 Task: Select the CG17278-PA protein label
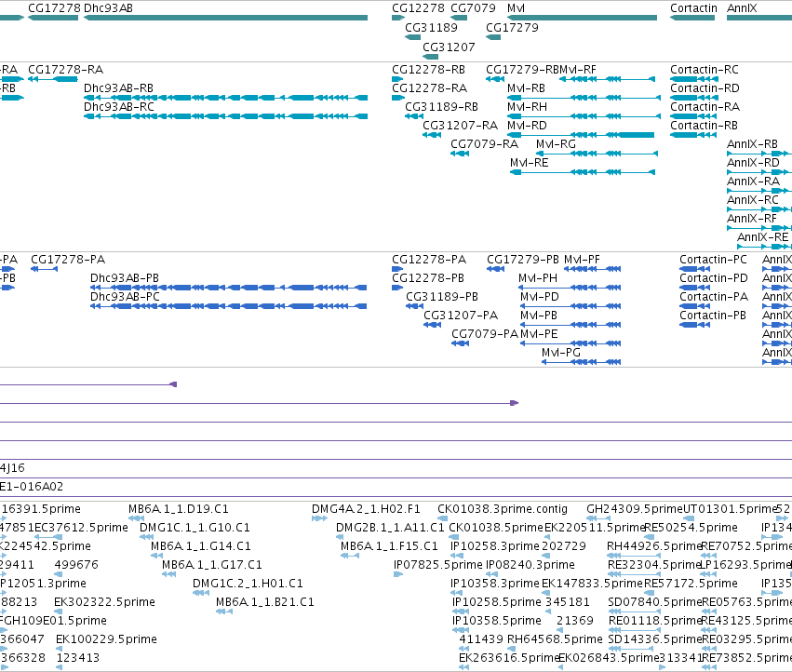point(68,260)
